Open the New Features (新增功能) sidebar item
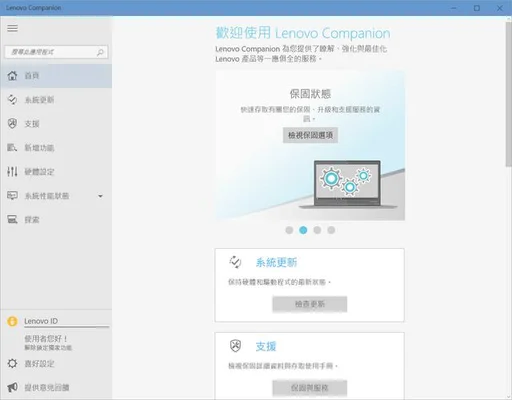The height and width of the screenshot is (400, 512). (x=56, y=148)
